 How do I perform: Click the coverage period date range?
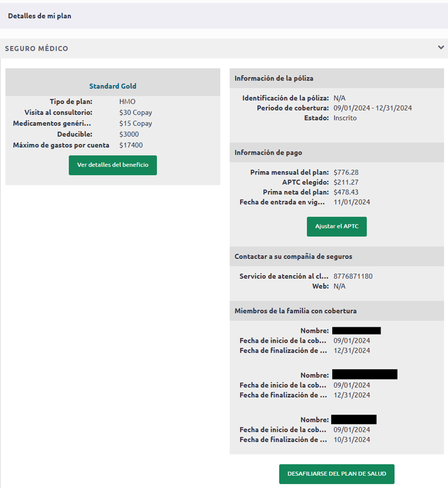click(x=372, y=108)
